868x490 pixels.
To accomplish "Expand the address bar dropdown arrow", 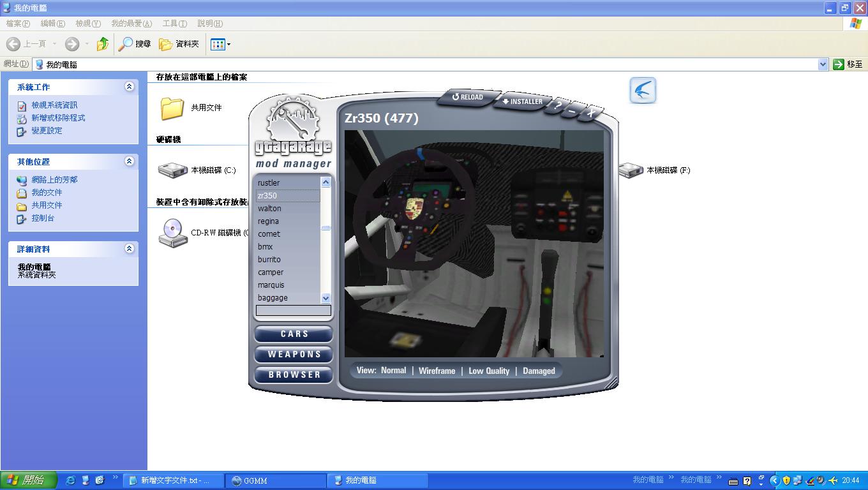I will tap(823, 64).
